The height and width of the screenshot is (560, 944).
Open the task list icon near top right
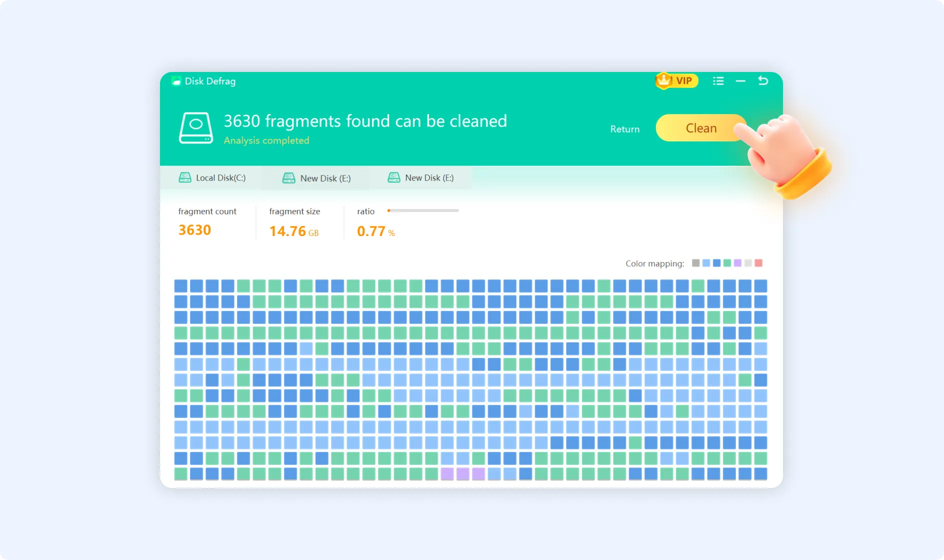click(718, 80)
